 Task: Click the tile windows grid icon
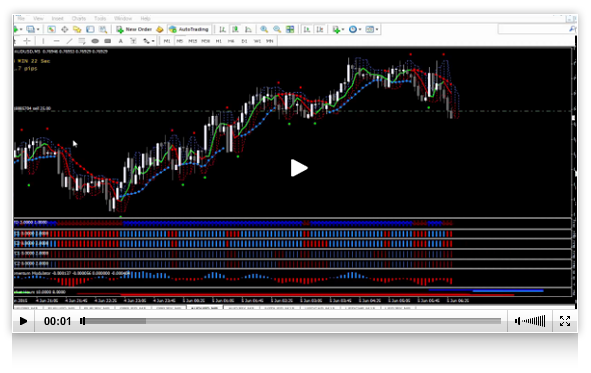pyautogui.click(x=290, y=29)
